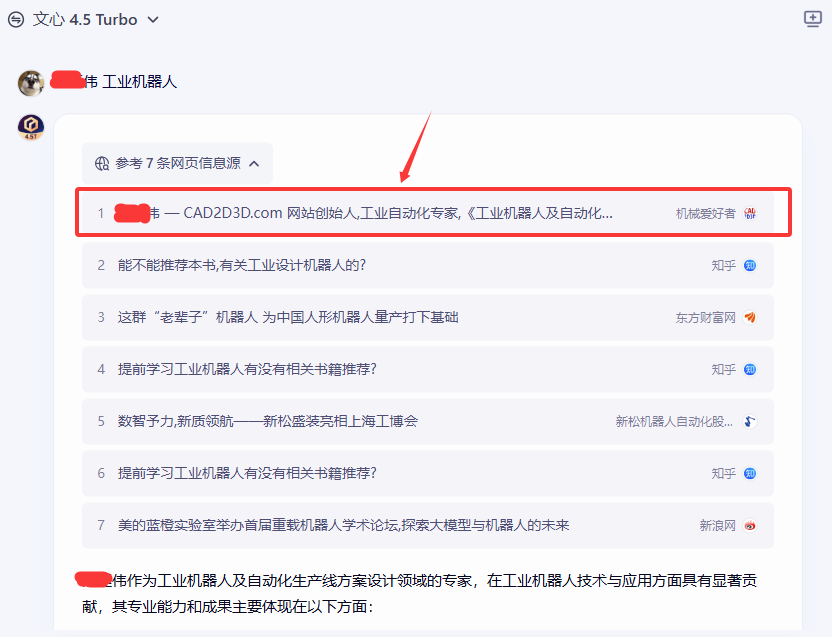The height and width of the screenshot is (637, 832).
Task: Open source 1 CAD2D3D.com 网站创始人 link
Action: point(428,213)
